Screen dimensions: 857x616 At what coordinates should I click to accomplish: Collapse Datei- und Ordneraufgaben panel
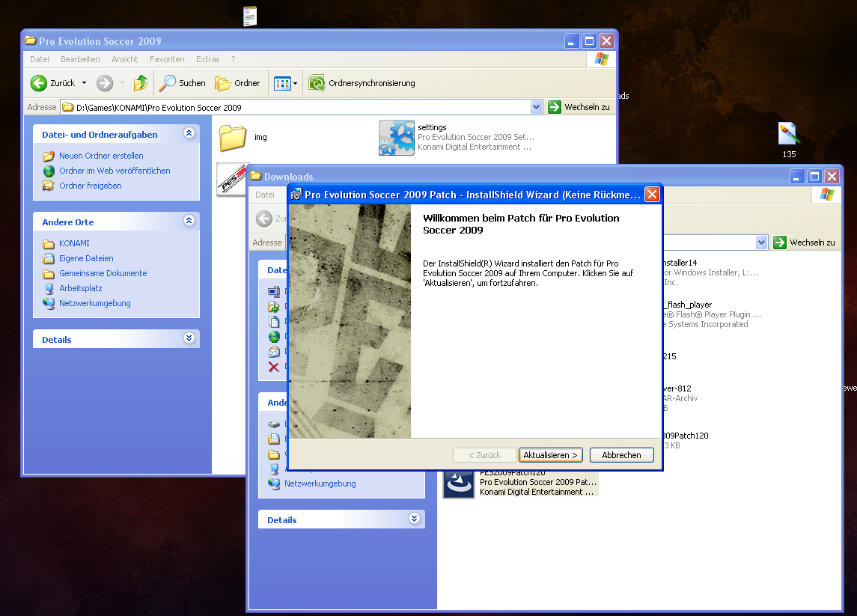[x=189, y=132]
